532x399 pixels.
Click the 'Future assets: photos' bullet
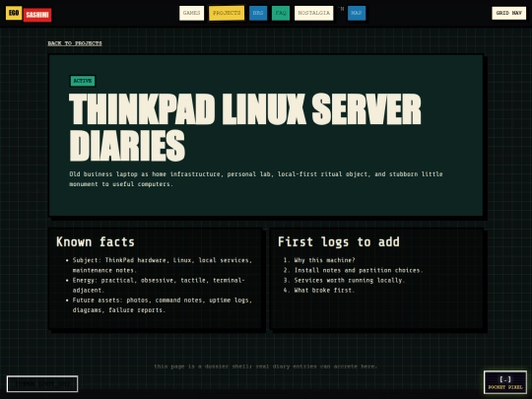pos(163,305)
